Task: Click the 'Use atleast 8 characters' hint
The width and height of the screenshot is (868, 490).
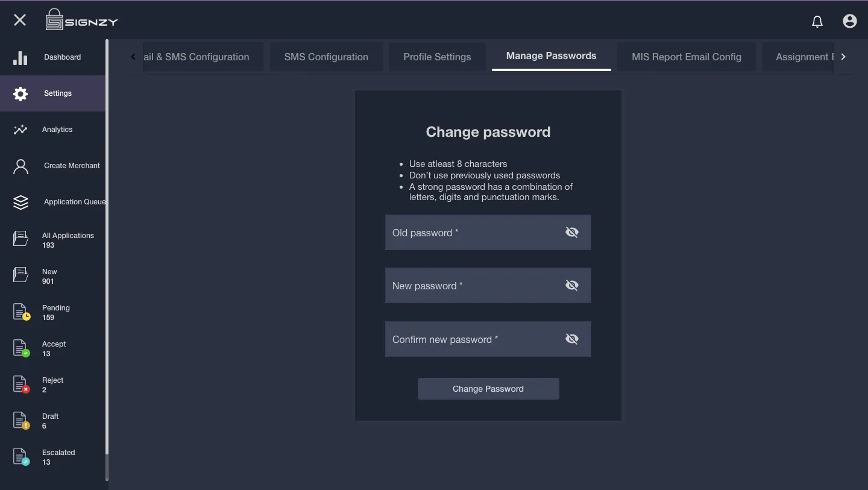Action: pos(458,164)
